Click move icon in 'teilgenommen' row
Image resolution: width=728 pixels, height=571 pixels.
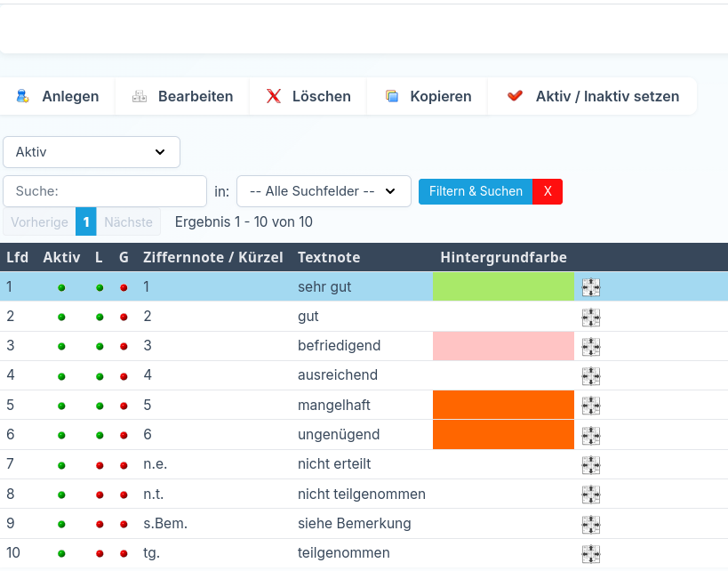click(x=591, y=553)
